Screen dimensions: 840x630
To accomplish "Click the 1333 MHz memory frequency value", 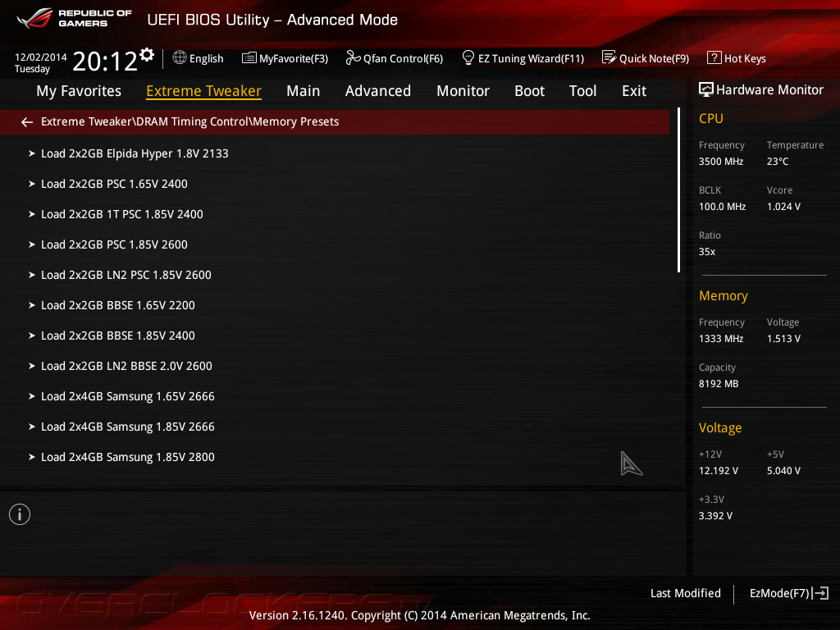I will tap(720, 339).
